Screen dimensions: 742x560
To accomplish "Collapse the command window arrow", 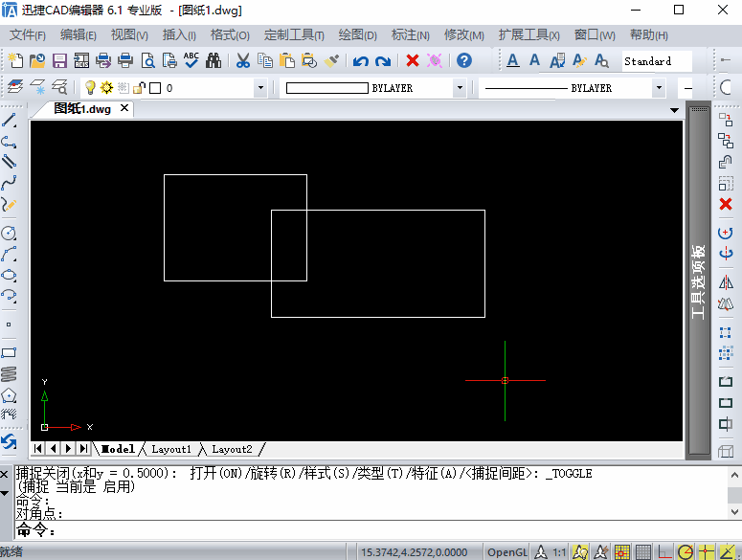I will [x=5, y=493].
